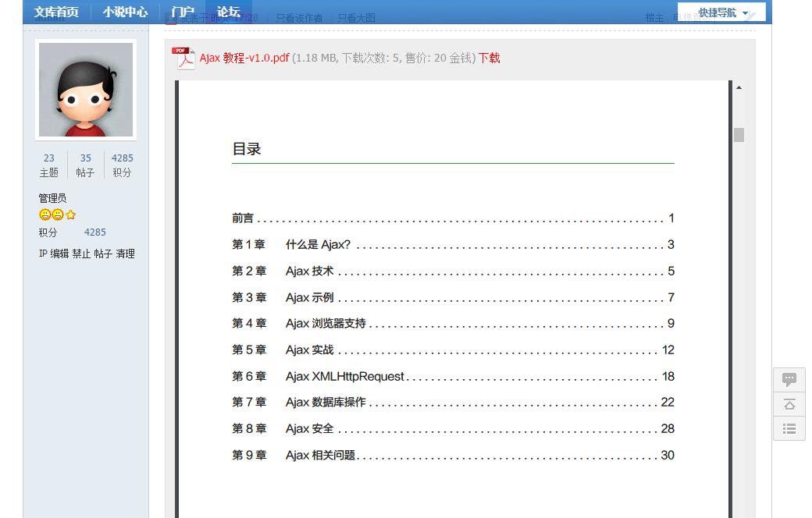Image resolution: width=812 pixels, height=518 pixels.
Task: Click the 清理 admin link
Action: coord(126,254)
